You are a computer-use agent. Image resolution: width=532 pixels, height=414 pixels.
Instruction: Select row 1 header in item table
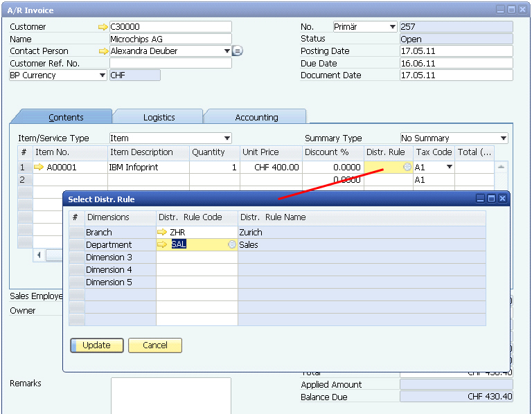coord(25,167)
